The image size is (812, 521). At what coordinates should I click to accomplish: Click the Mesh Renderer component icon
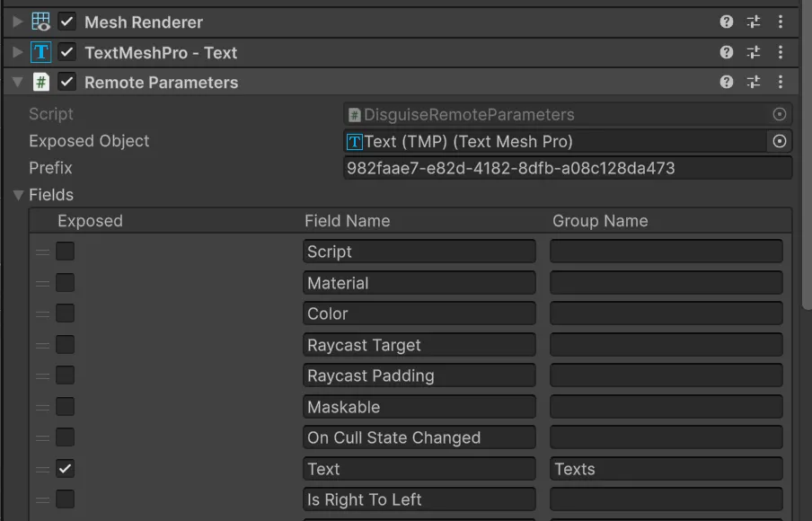[40, 21]
